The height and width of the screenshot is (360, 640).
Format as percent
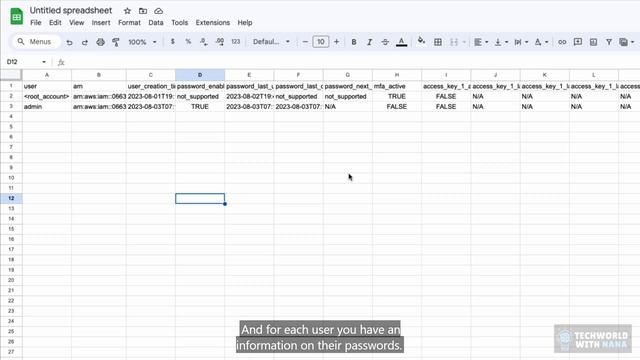tap(188, 42)
